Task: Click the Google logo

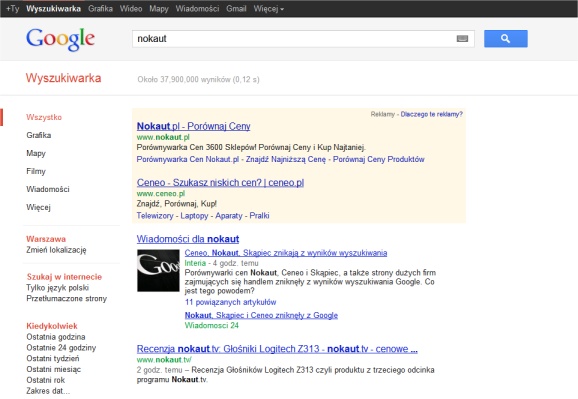Action: click(60, 39)
